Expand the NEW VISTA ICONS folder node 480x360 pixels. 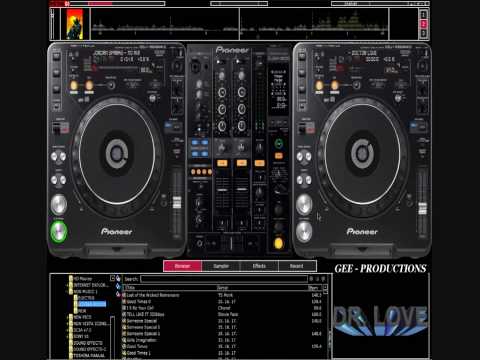[x=68, y=324]
